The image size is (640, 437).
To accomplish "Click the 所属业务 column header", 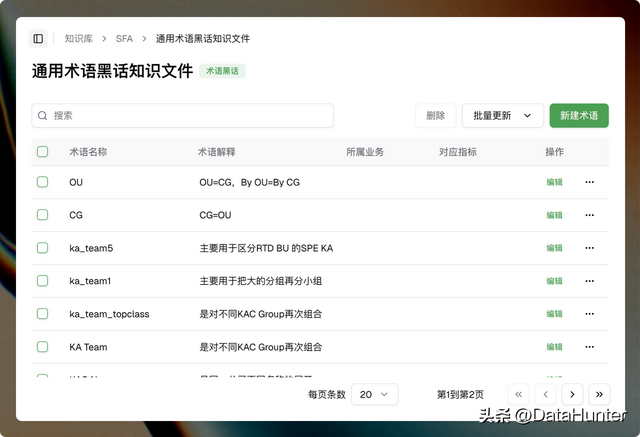I will tap(365, 152).
